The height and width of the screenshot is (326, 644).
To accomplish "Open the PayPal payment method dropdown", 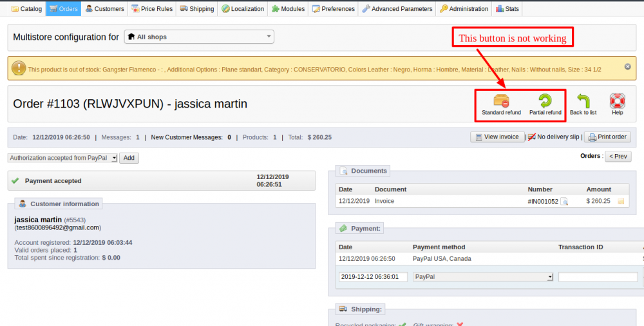I will pos(483,276).
